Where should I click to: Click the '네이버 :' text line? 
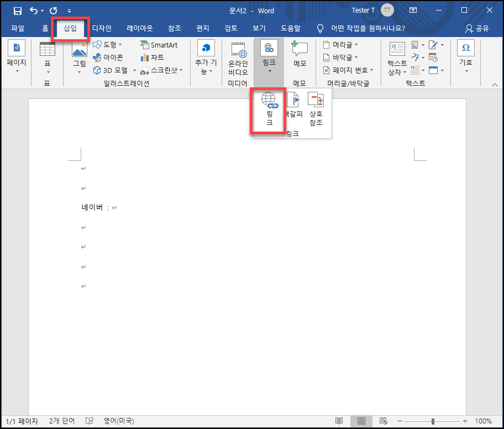[x=96, y=207]
